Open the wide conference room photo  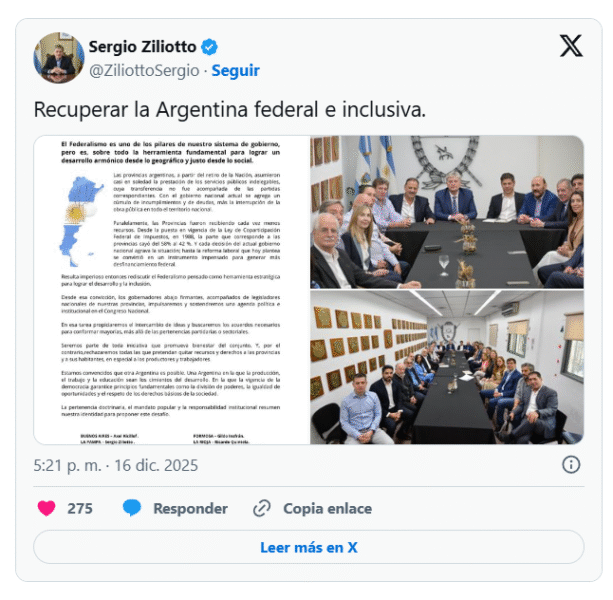447,367
